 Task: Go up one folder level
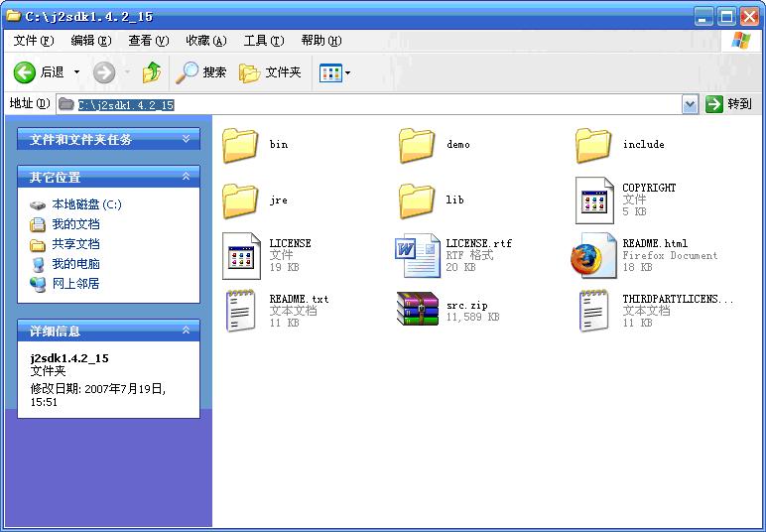[x=152, y=72]
